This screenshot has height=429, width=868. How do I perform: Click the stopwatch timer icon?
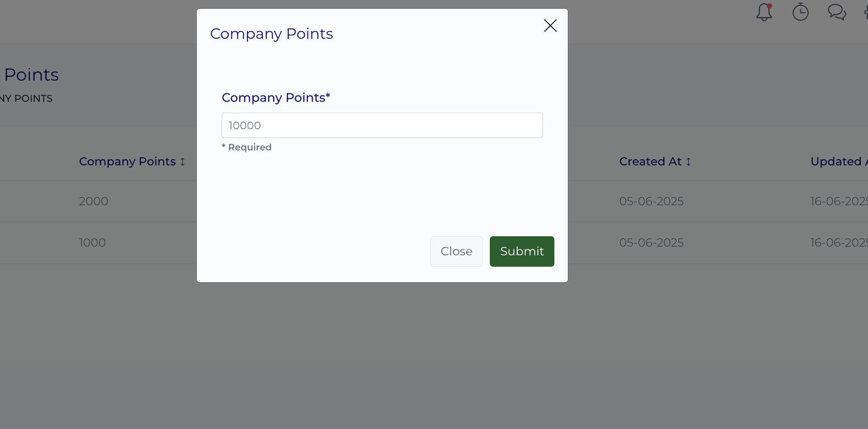[800, 12]
